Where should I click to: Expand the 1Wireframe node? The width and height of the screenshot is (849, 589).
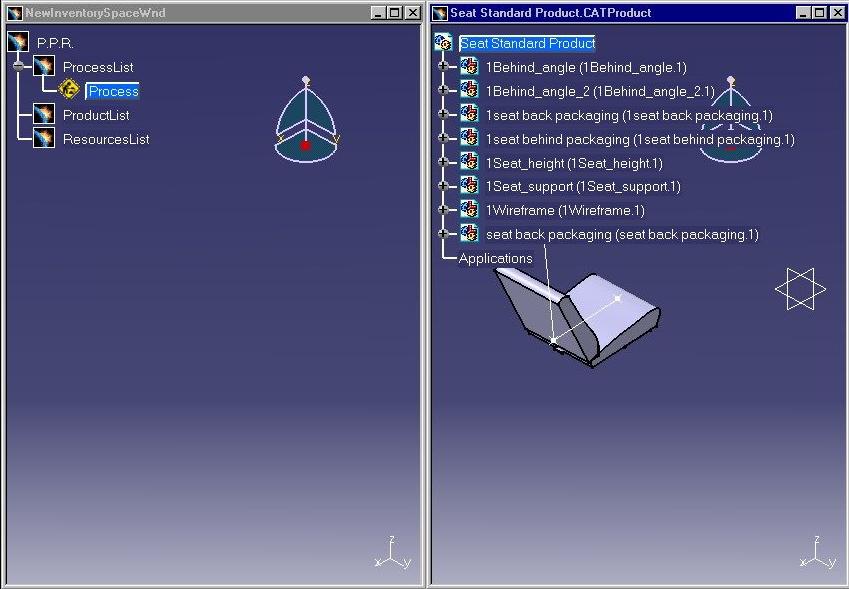[443, 210]
